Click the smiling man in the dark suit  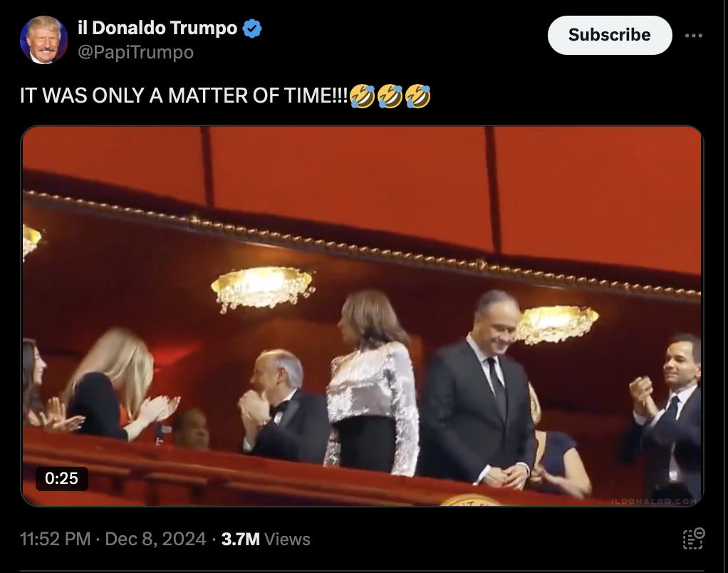point(478,390)
